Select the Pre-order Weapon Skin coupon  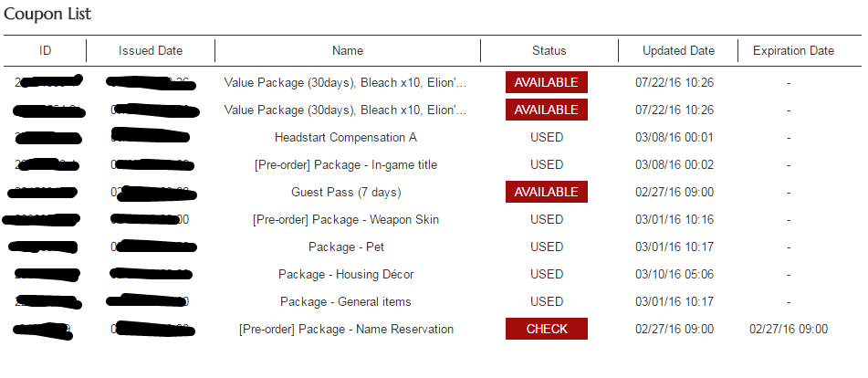pyautogui.click(x=346, y=220)
